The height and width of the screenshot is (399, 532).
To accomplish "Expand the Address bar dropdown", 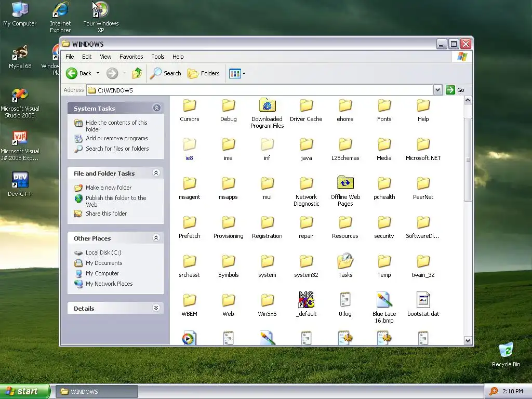I will pyautogui.click(x=437, y=90).
